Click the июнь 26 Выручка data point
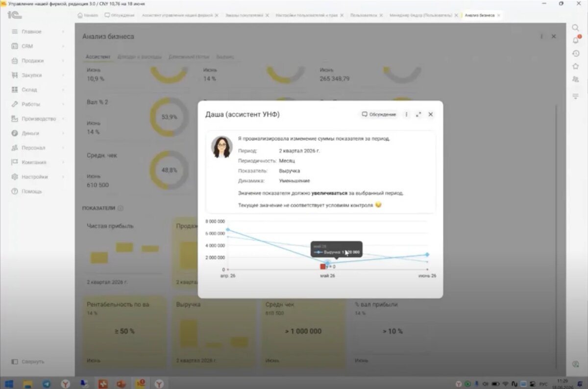This screenshot has height=389, width=588. click(x=427, y=255)
